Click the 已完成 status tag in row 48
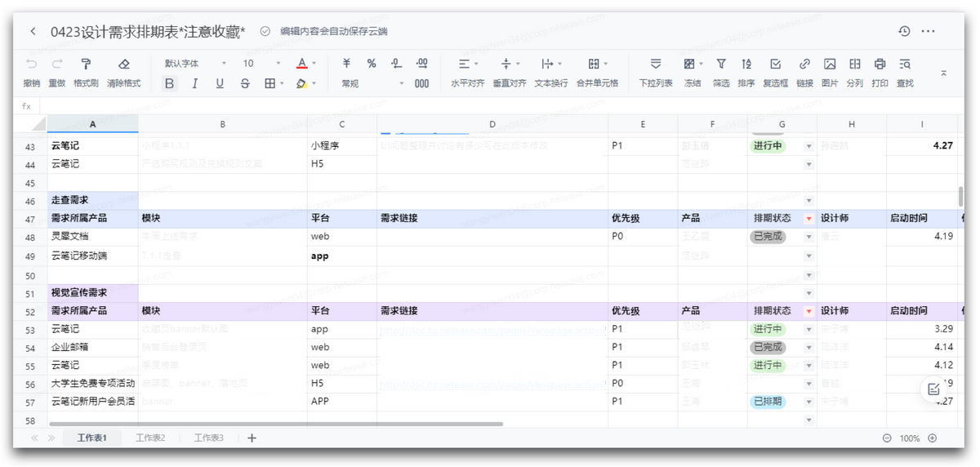980x467 pixels. pyautogui.click(x=768, y=237)
